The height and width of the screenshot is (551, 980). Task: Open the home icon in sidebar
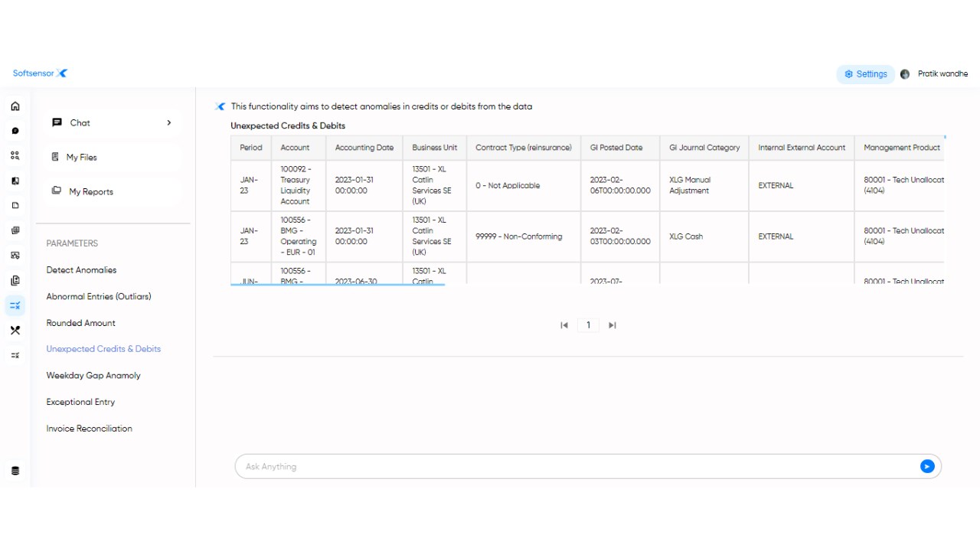pos(15,106)
